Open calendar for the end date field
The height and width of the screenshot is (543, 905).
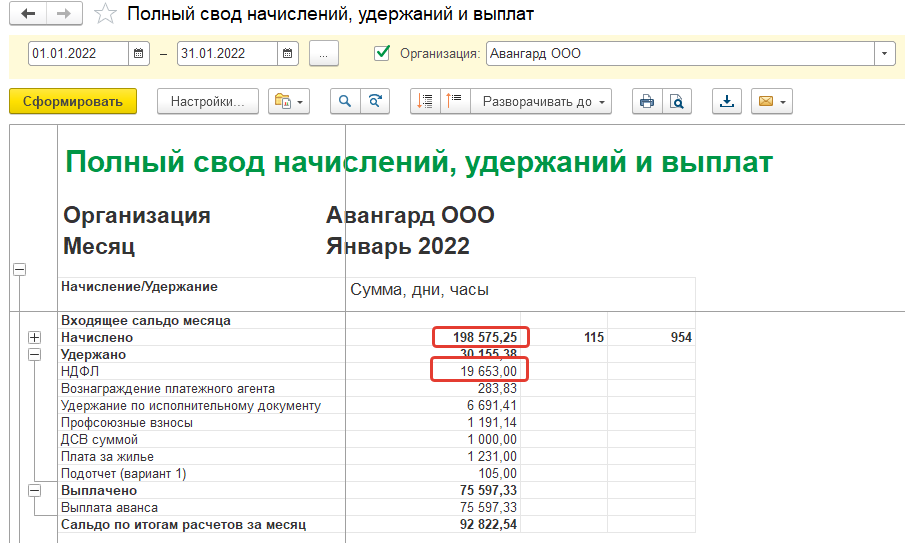point(287,54)
